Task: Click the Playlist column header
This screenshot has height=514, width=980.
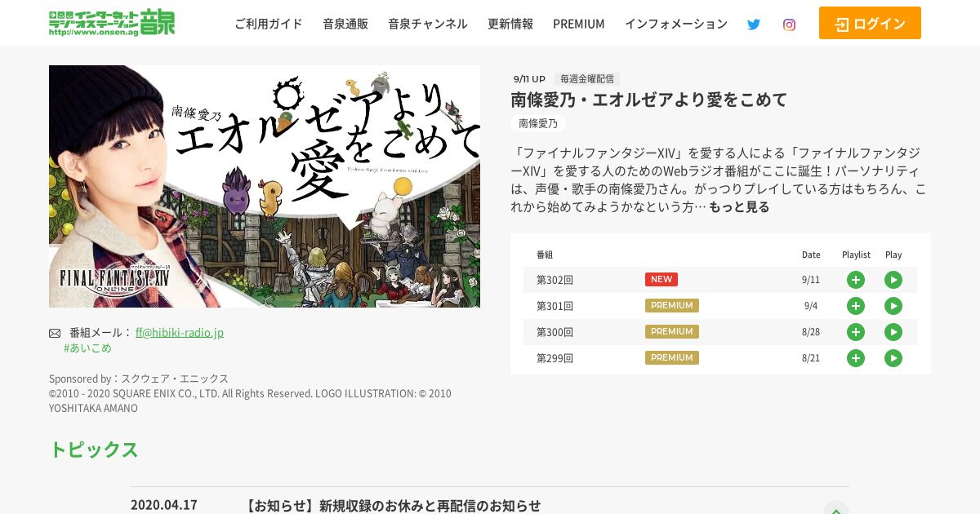Action: pyautogui.click(x=857, y=255)
